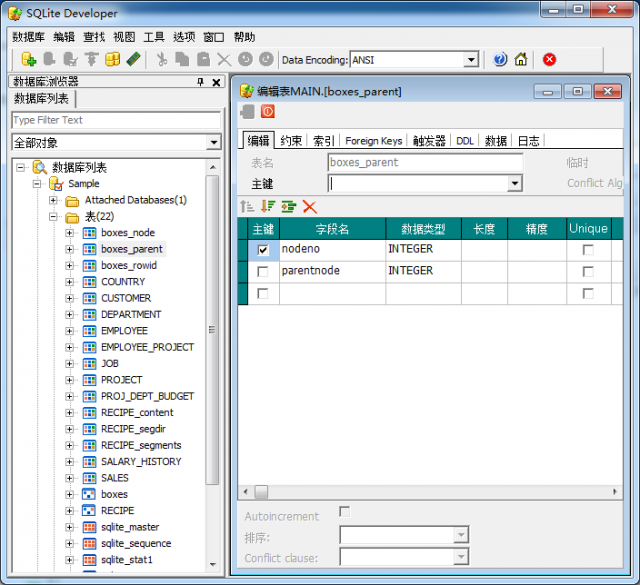Open the 主键 combo box dropdown
The image size is (640, 585).
[515, 184]
